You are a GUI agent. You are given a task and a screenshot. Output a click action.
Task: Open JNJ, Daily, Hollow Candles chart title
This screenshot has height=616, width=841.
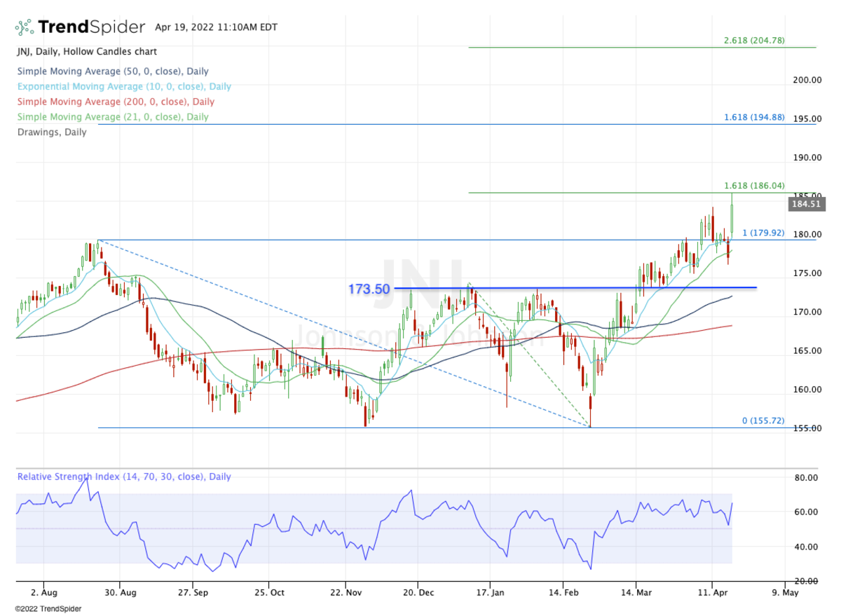coord(86,51)
